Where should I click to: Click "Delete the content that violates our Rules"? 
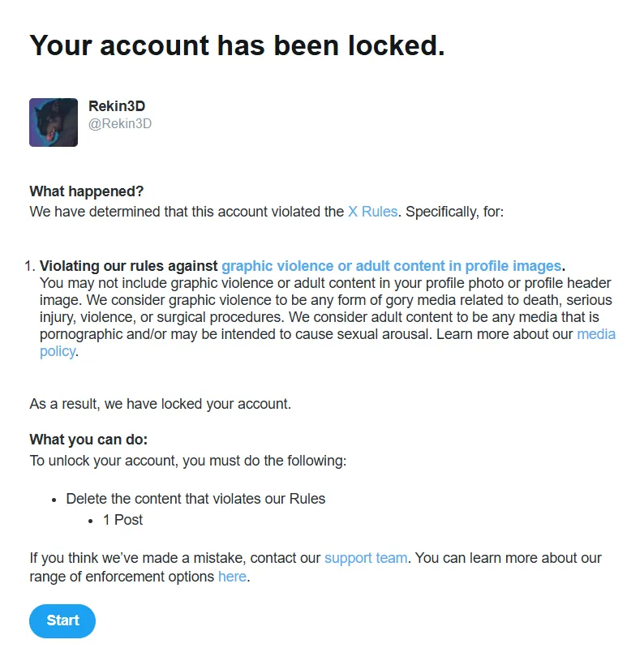pos(195,500)
